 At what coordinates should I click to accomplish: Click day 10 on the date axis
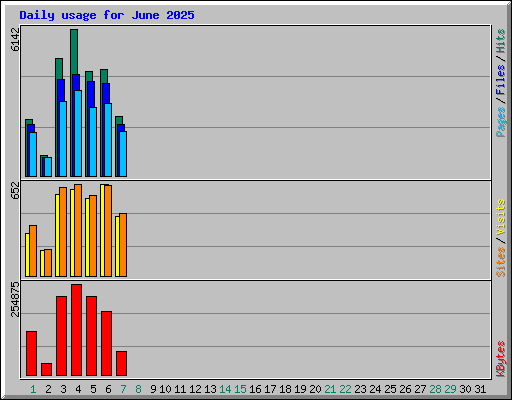165,389
